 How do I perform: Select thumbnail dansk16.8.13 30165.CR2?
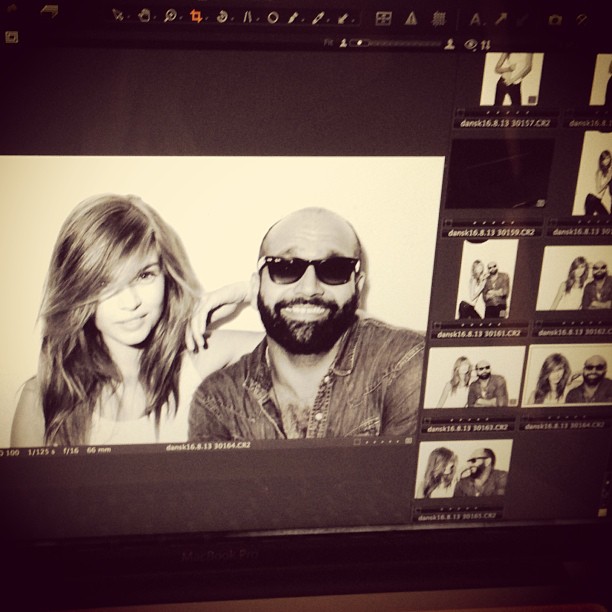tap(462, 470)
